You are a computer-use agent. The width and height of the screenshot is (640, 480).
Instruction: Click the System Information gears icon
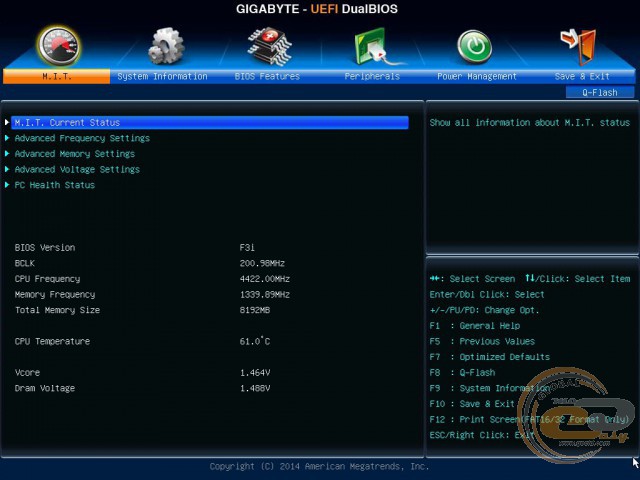(166, 46)
